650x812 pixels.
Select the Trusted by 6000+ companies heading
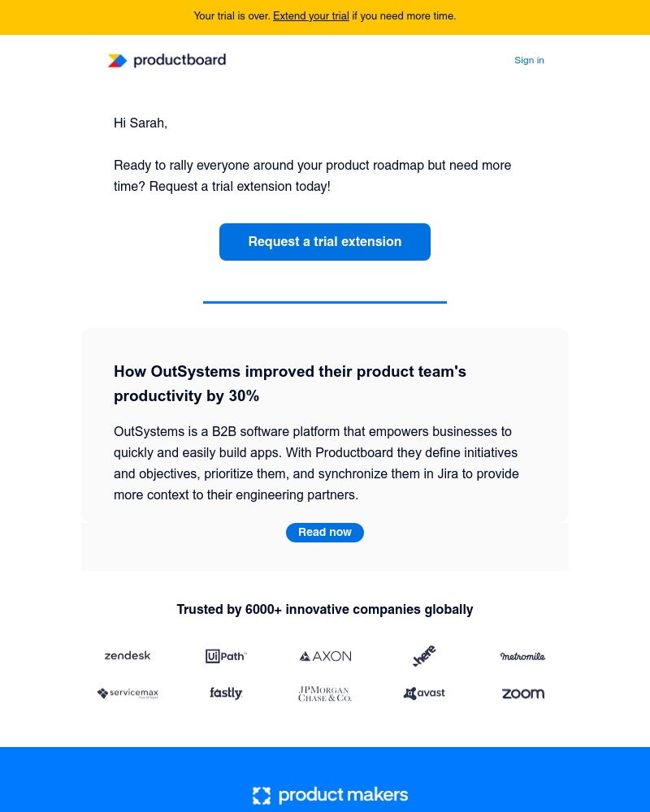pyautogui.click(x=325, y=609)
